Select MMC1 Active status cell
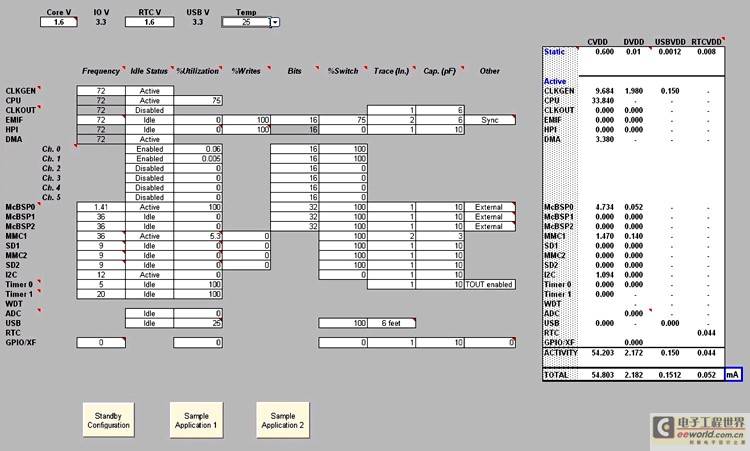 pos(149,236)
